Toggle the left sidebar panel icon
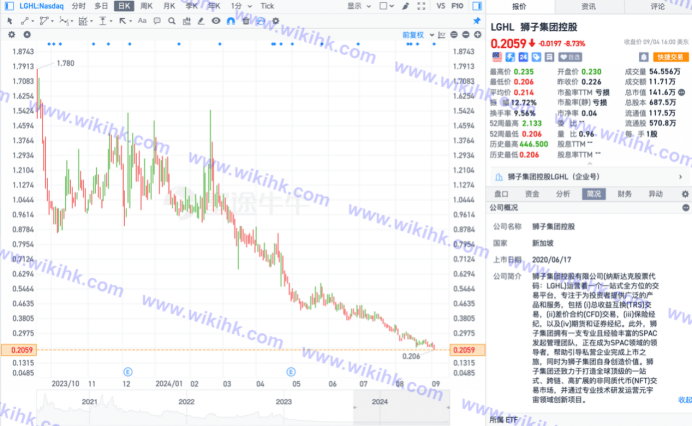 coord(9,6)
